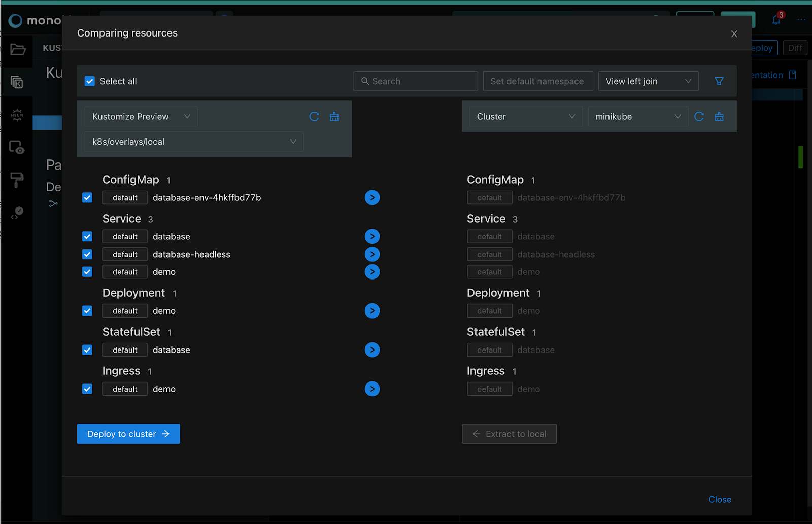
Task: Uncheck the database Service checkbox
Action: point(87,237)
